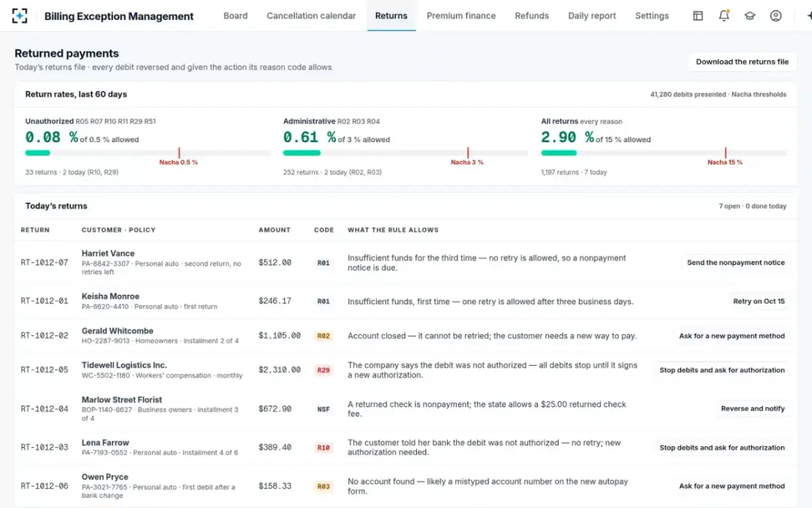Select return ID RT-1012-03
The width and height of the screenshot is (812, 508).
(45, 448)
